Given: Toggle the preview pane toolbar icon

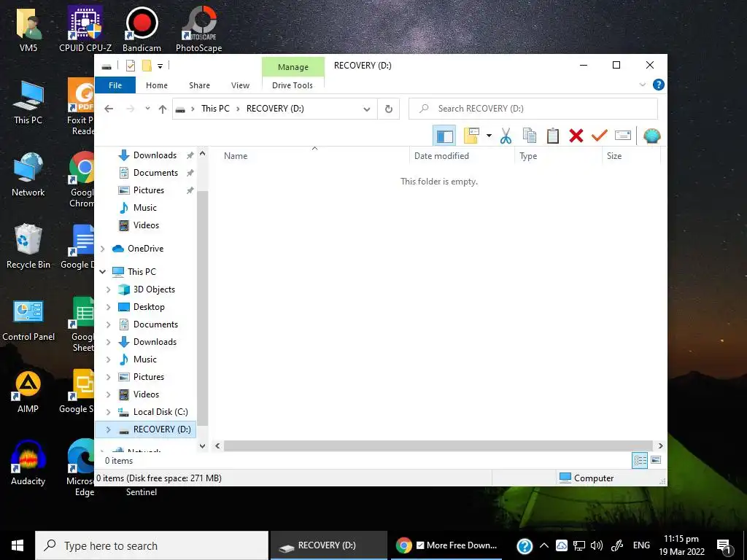Looking at the screenshot, I should click(x=444, y=136).
